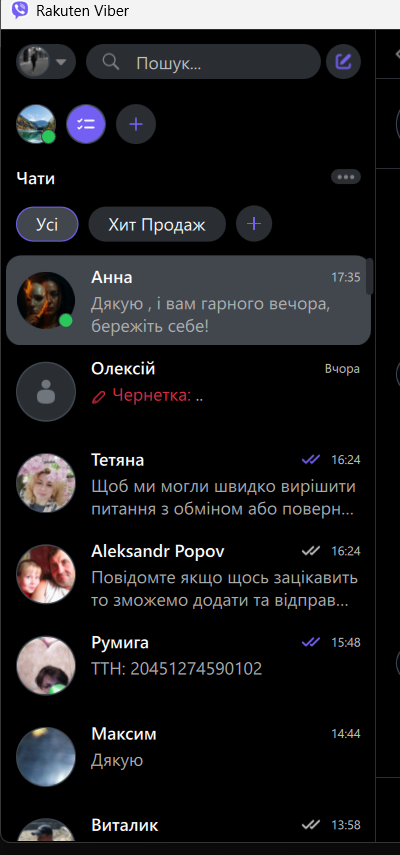
Task: Switch to the Хит Продаж folder tab
Action: pos(157,224)
